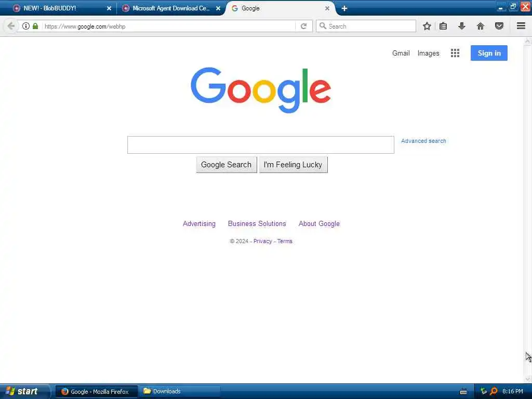Bookmark this page with the star icon
Image resolution: width=532 pixels, height=399 pixels.
(427, 26)
